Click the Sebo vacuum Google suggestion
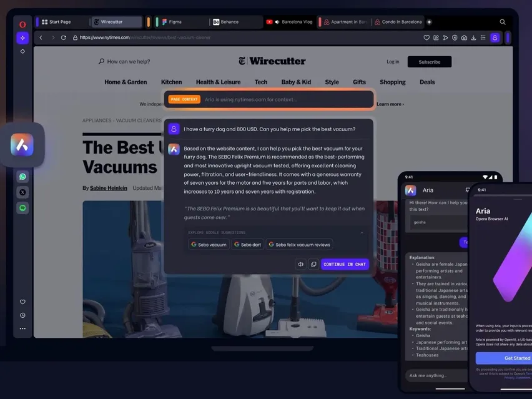The image size is (532, 399). point(209,244)
